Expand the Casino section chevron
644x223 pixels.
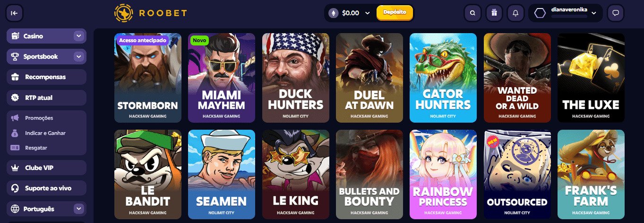click(78, 36)
